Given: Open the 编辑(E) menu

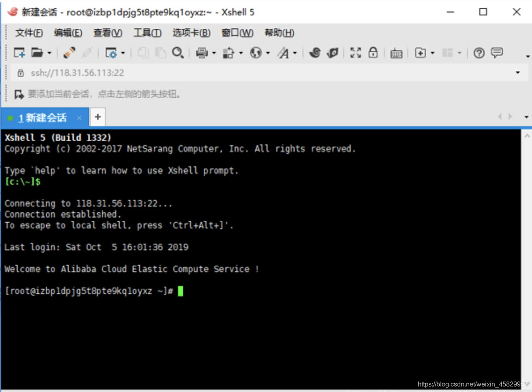Looking at the screenshot, I should tap(68, 33).
